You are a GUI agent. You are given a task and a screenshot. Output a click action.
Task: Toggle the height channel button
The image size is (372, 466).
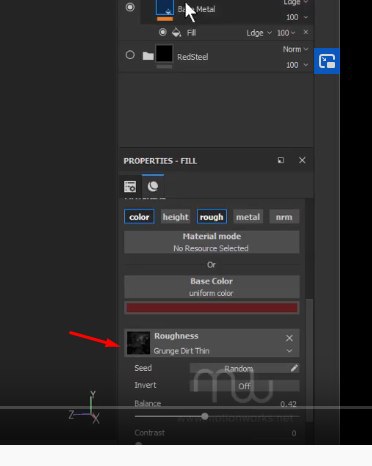point(175,217)
